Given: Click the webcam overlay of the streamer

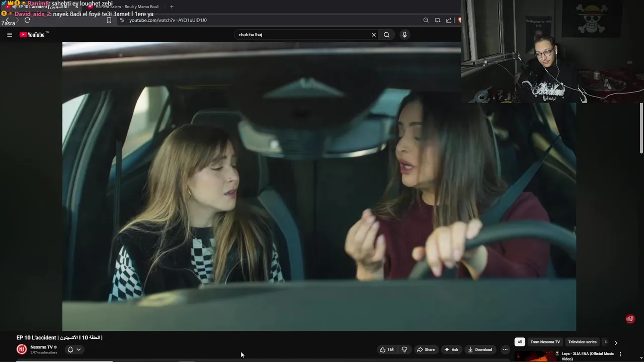Looking at the screenshot, I should 552,51.
